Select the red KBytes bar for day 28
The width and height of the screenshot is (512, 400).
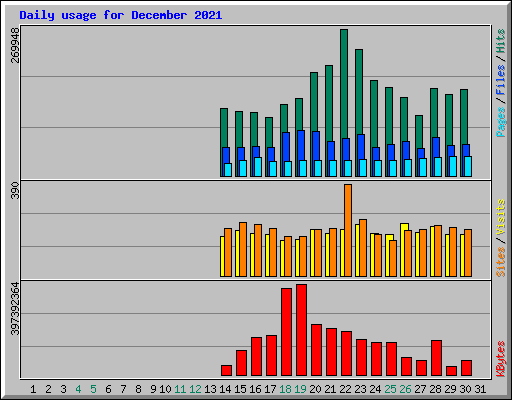[x=436, y=358]
